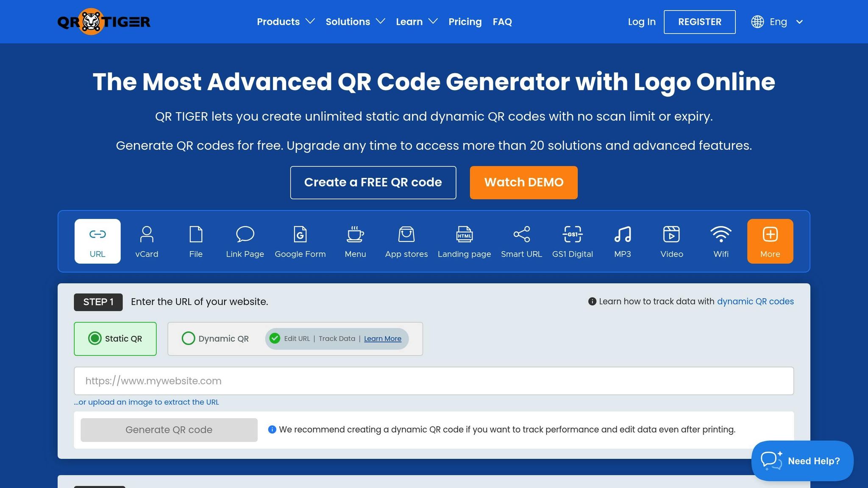Select the Smart URL share icon

(522, 234)
